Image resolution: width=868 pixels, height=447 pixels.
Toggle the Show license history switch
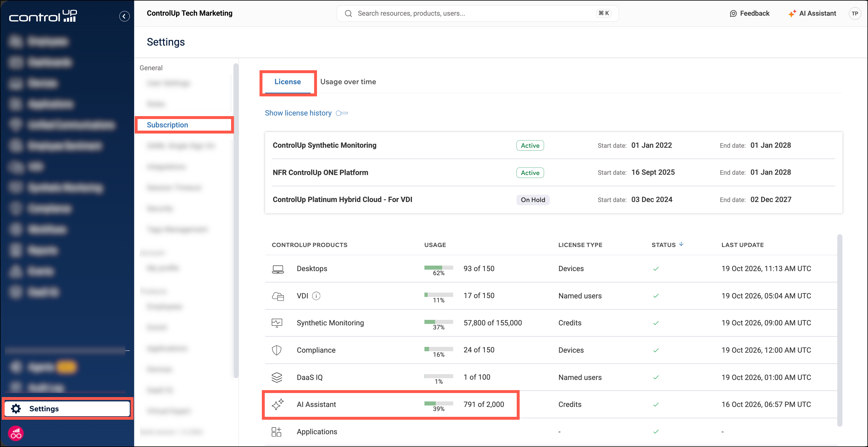point(342,113)
